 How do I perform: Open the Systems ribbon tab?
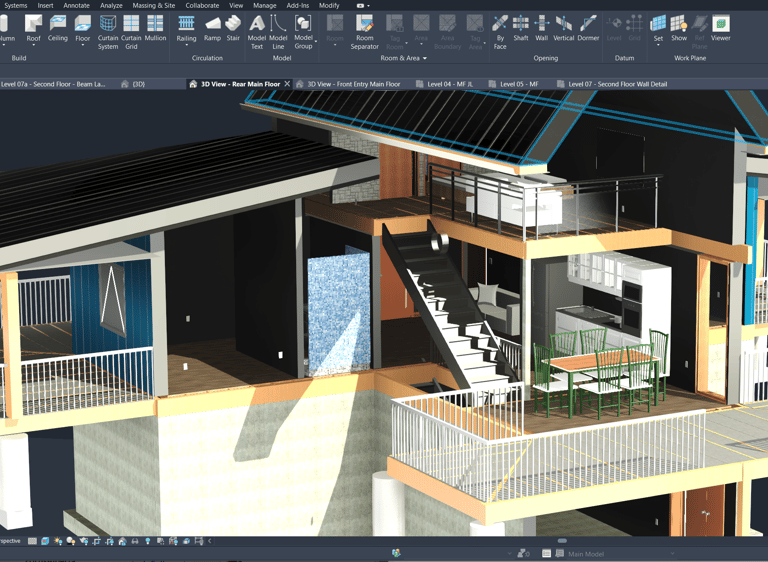click(x=16, y=5)
